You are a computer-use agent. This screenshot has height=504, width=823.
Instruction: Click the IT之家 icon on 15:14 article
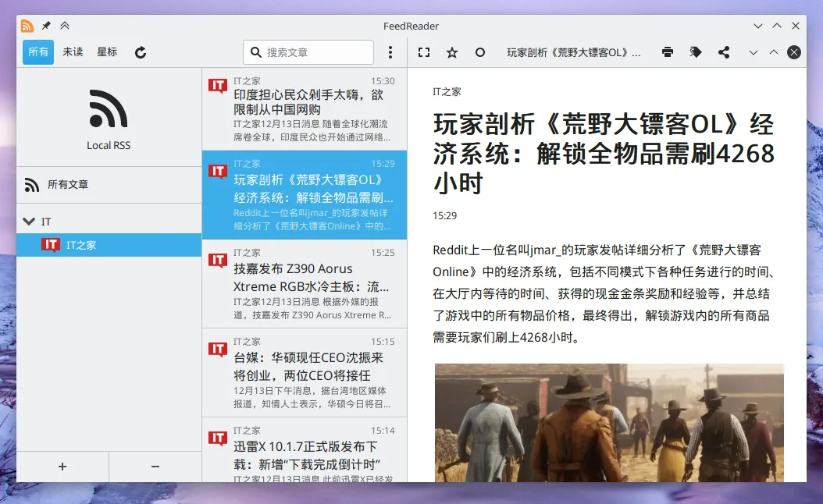[x=217, y=438]
